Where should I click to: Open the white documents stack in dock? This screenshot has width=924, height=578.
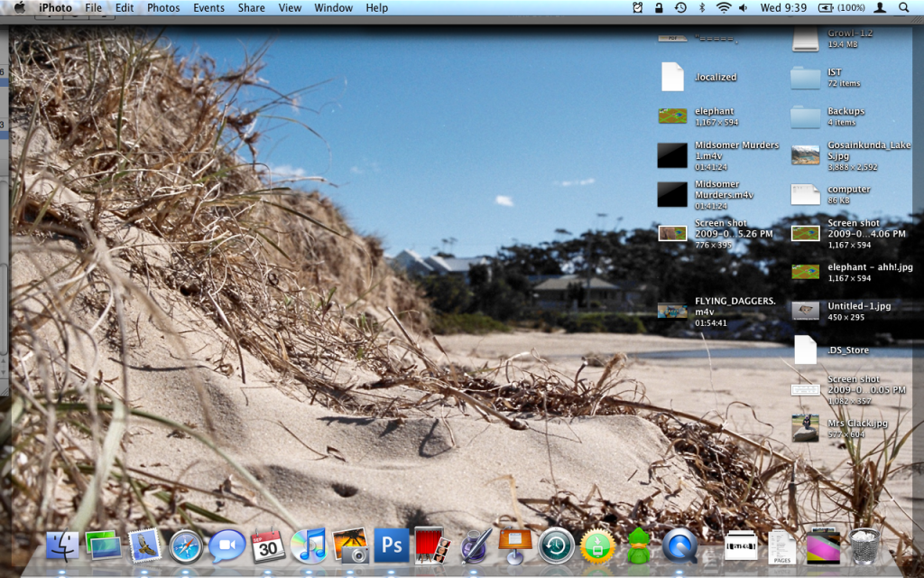pyautogui.click(x=741, y=545)
